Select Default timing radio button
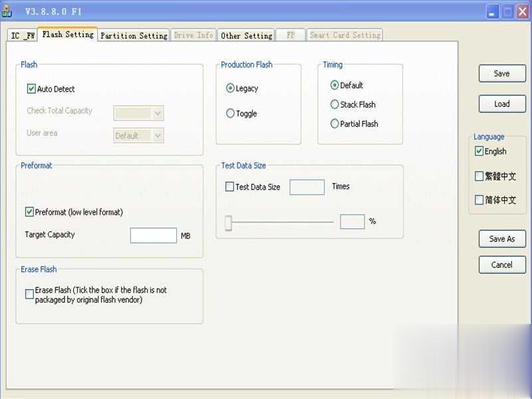Image resolution: width=532 pixels, height=399 pixels. click(334, 85)
